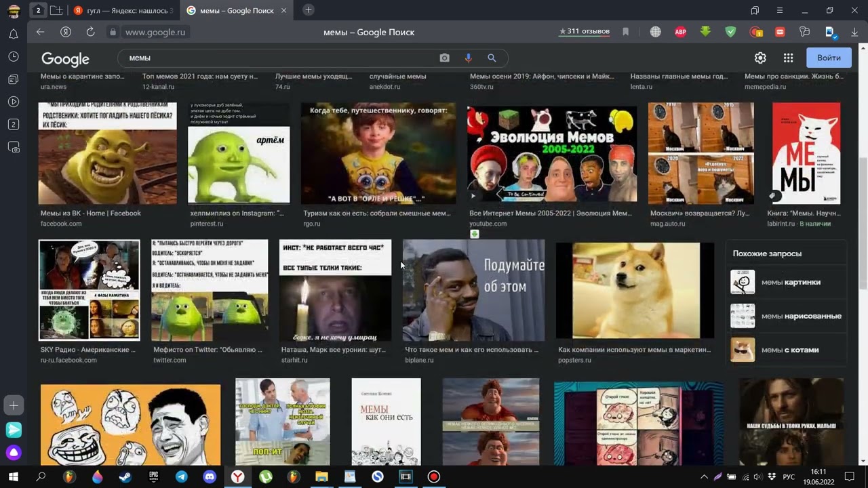The image size is (868, 488).
Task: Open the Подумайте об этом meme image
Action: click(473, 290)
